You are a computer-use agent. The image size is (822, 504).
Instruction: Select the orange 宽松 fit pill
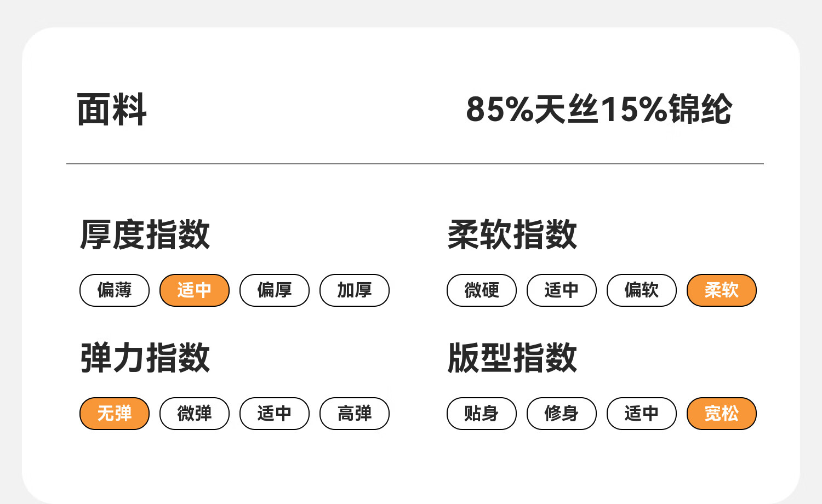(x=722, y=414)
